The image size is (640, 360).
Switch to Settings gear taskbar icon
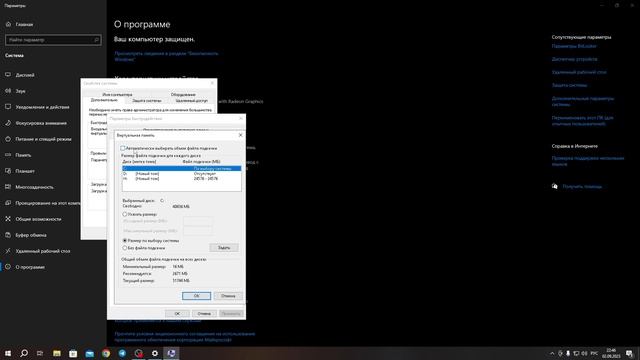155,353
